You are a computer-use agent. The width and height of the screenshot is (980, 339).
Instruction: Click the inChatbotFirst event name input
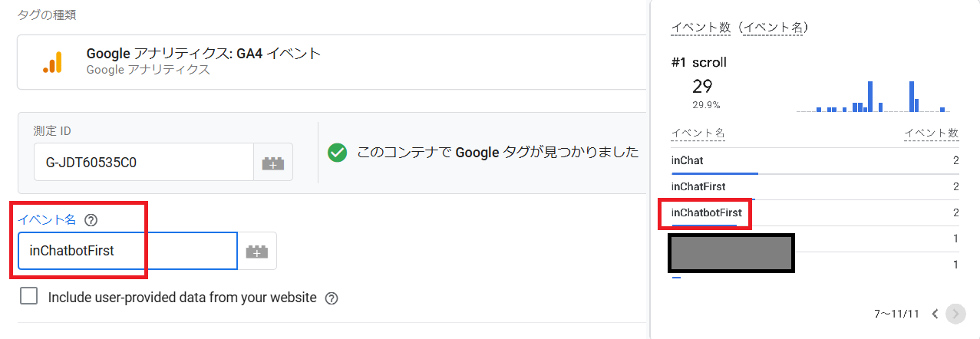coord(127,251)
